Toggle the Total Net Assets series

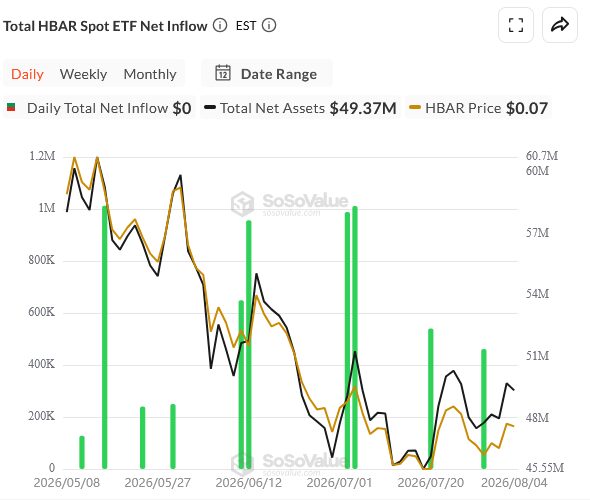[x=300, y=108]
